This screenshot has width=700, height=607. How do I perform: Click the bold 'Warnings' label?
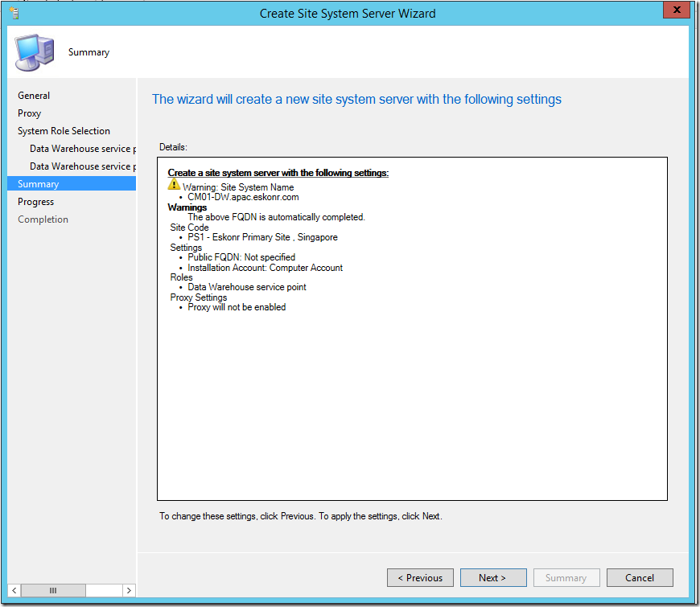coord(187,207)
